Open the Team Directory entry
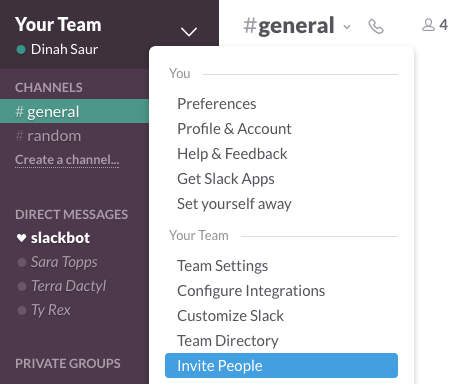This screenshot has height=384, width=457. [228, 341]
